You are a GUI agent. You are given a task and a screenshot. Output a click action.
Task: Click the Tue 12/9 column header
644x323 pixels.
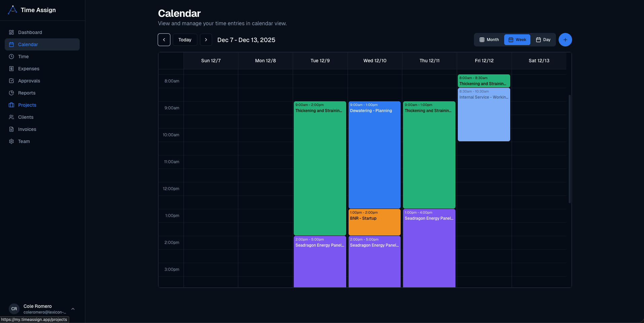(x=320, y=61)
